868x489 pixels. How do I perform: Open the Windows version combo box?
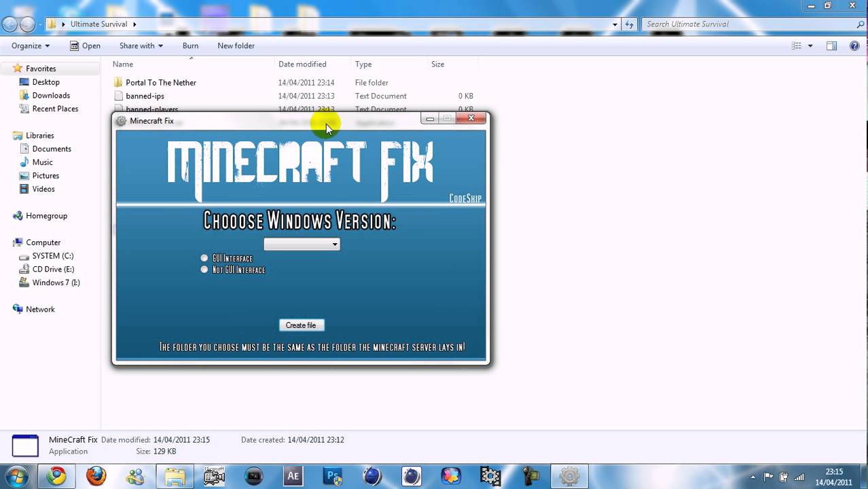[302, 244]
